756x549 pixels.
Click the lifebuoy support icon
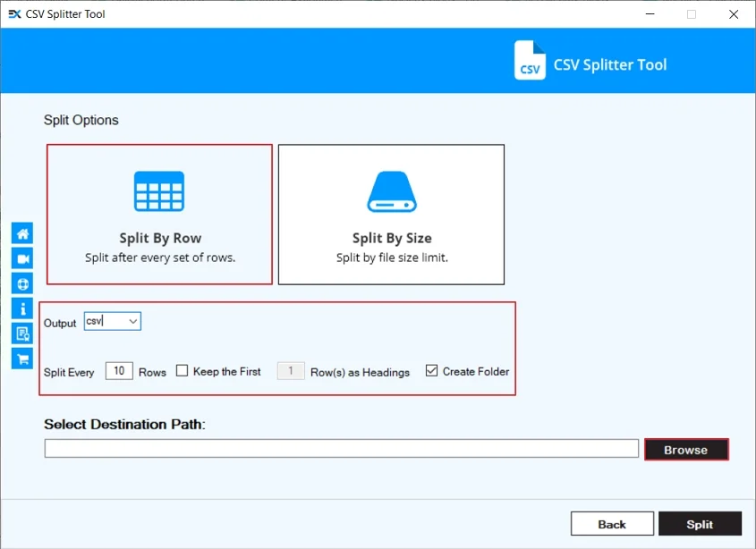click(22, 283)
